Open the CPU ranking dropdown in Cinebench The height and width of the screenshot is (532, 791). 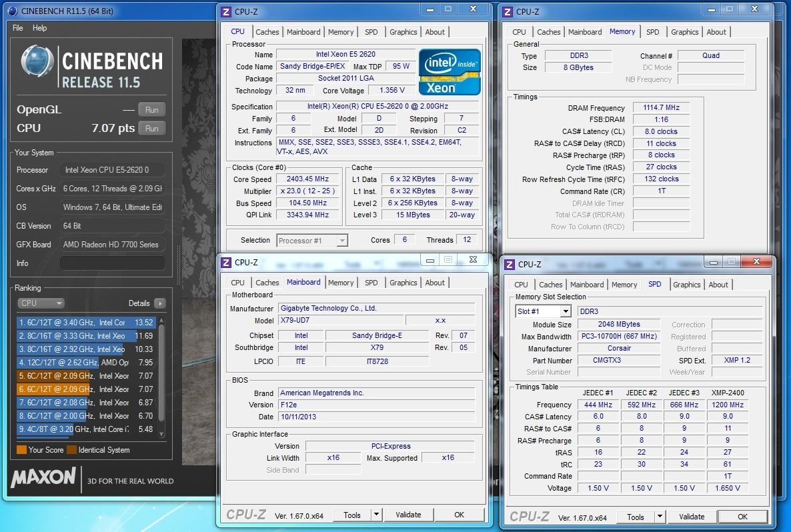click(x=41, y=303)
